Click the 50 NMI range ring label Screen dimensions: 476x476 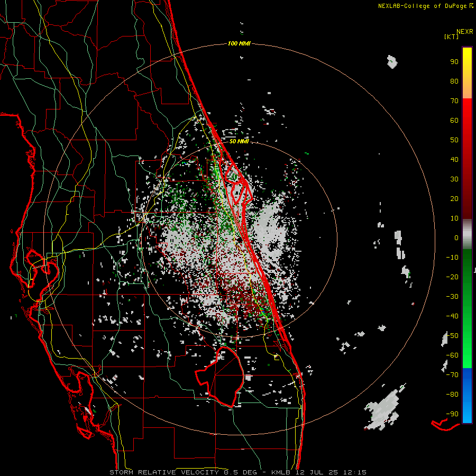[x=239, y=141]
